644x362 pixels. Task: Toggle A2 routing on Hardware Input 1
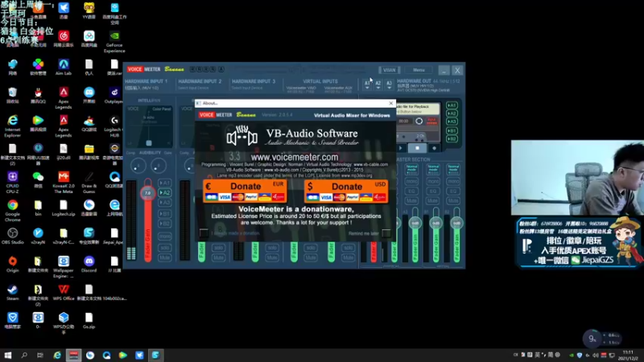(x=165, y=192)
